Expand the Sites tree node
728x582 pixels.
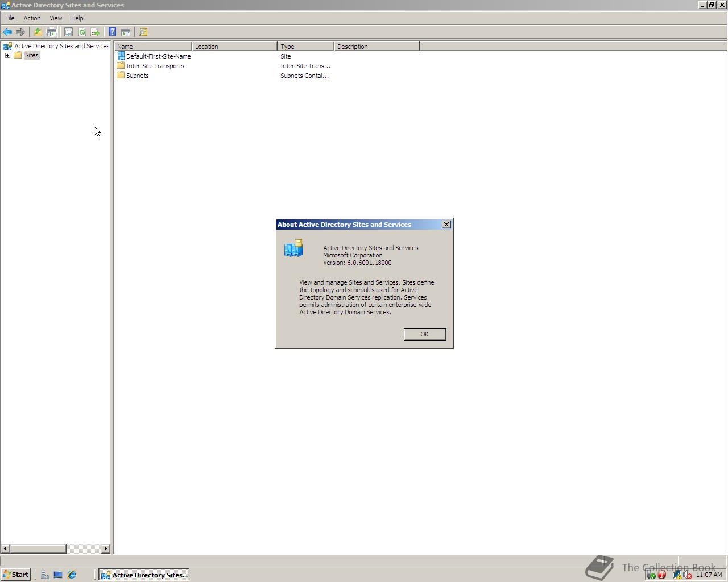coord(7,55)
